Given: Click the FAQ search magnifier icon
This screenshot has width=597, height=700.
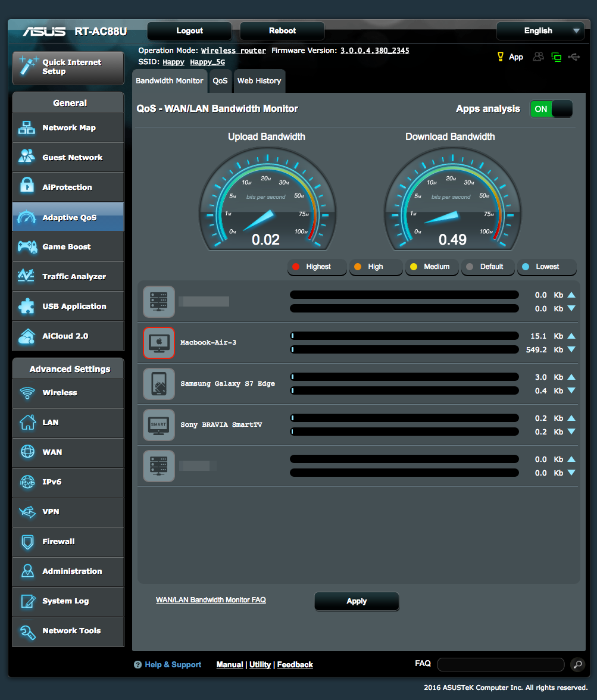Looking at the screenshot, I should 577,664.
